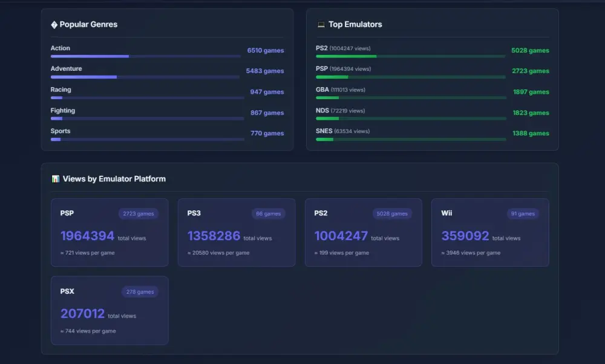Click the '770 games' count
Screen dimensions: 605x364
coord(267,133)
